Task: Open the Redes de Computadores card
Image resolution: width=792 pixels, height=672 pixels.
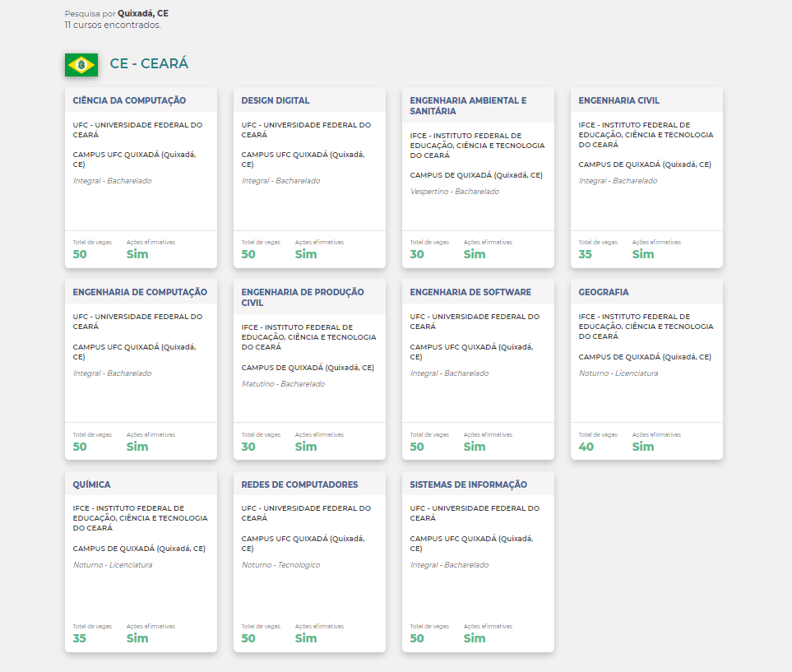Action: pyautogui.click(x=299, y=484)
